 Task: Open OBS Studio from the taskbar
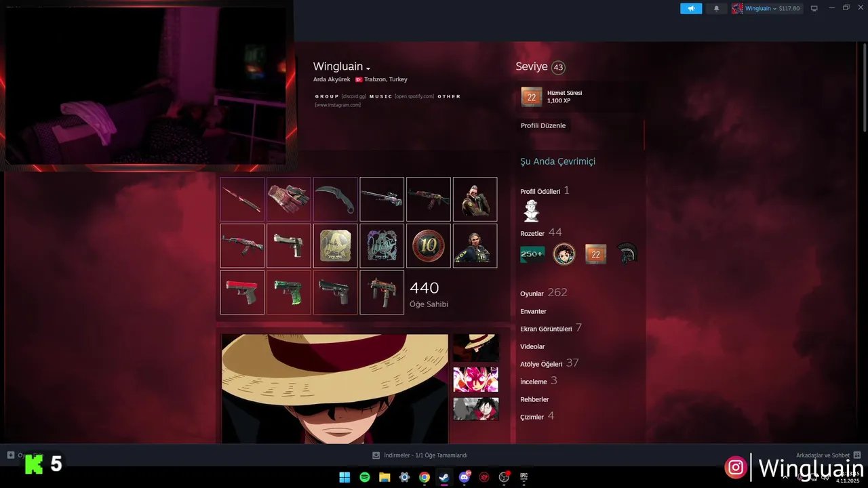pos(504,477)
